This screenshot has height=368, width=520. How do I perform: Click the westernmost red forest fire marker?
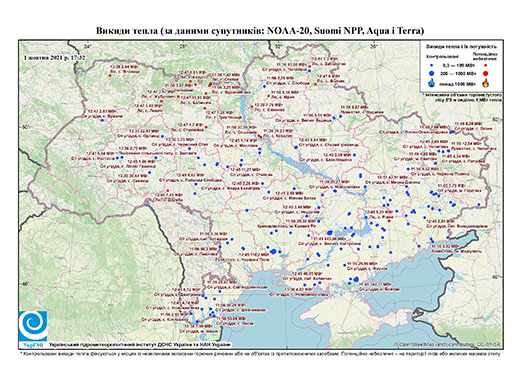click(110, 75)
